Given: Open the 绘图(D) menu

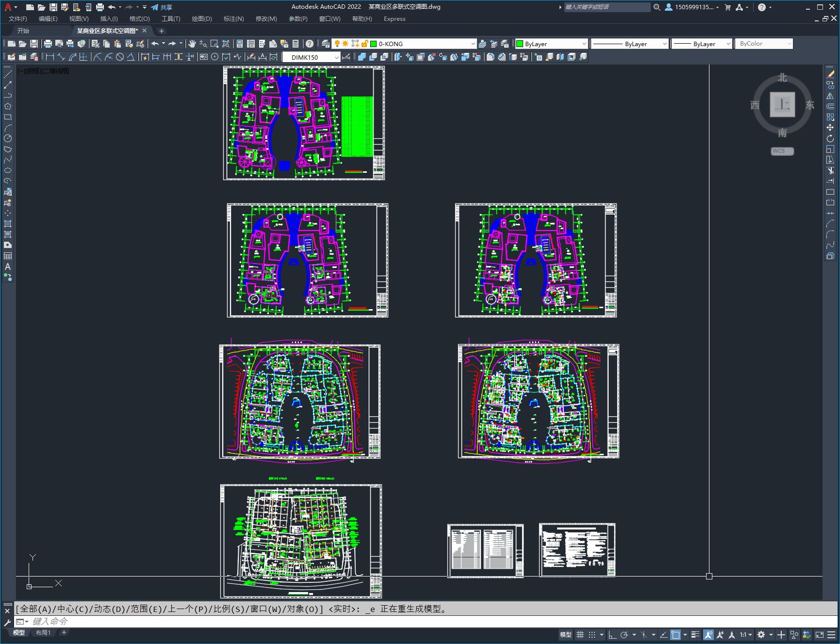Looking at the screenshot, I should tap(202, 19).
